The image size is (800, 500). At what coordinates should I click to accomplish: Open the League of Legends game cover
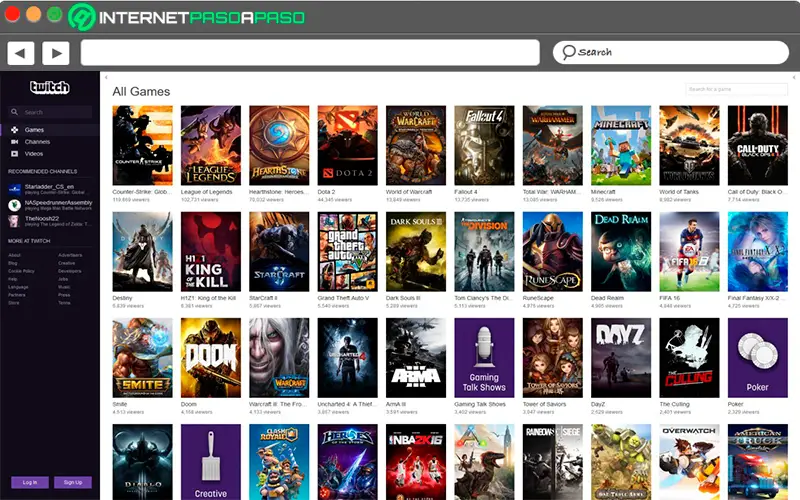point(211,145)
